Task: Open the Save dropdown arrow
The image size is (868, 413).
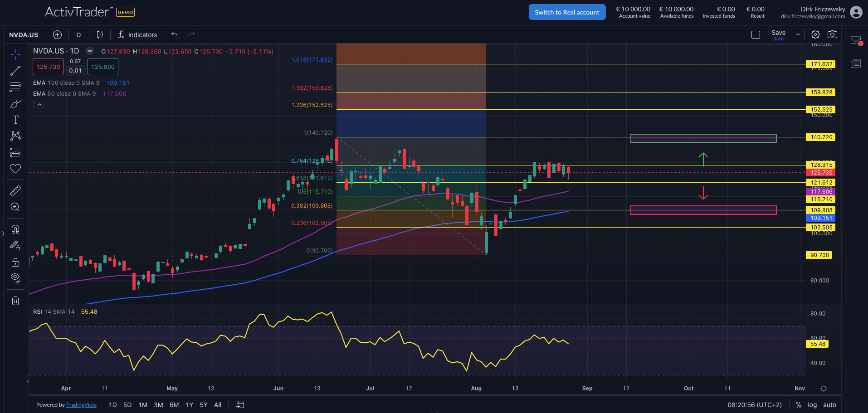Action: 798,34
